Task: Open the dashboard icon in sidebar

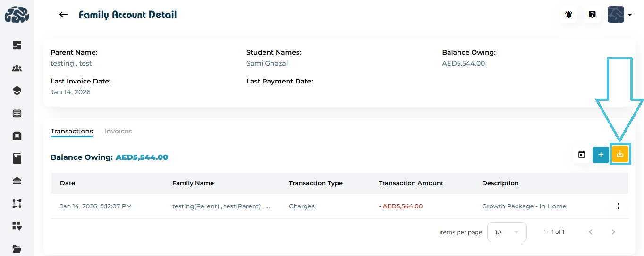Action: point(17,45)
